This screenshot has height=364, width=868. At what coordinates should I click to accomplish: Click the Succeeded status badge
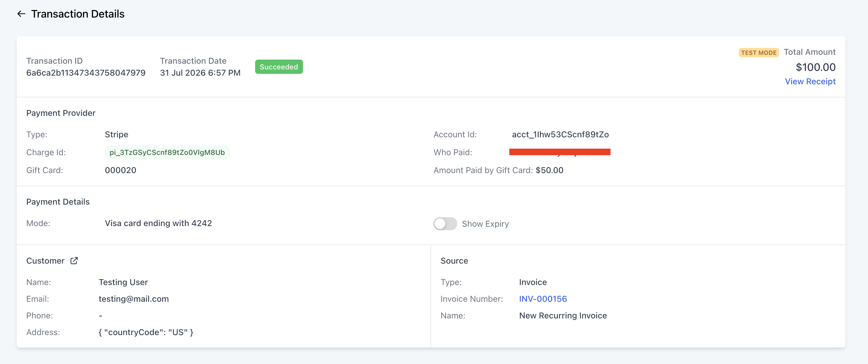tap(279, 67)
